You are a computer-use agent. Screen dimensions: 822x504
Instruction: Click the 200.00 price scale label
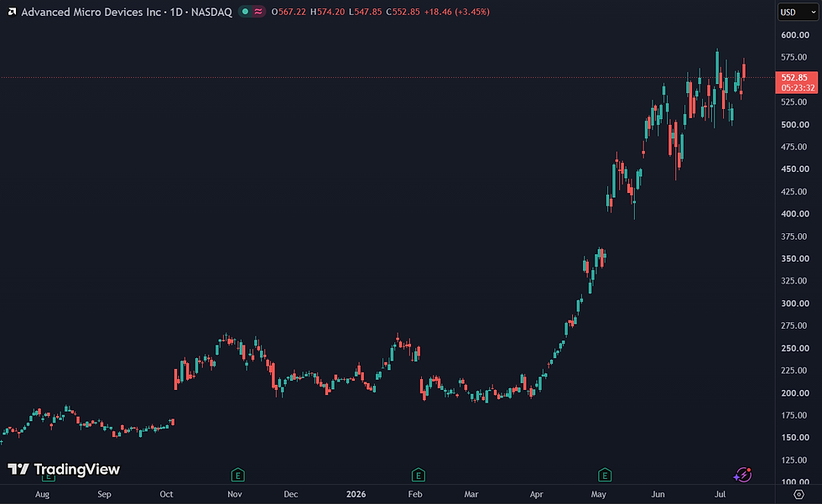[795, 392]
